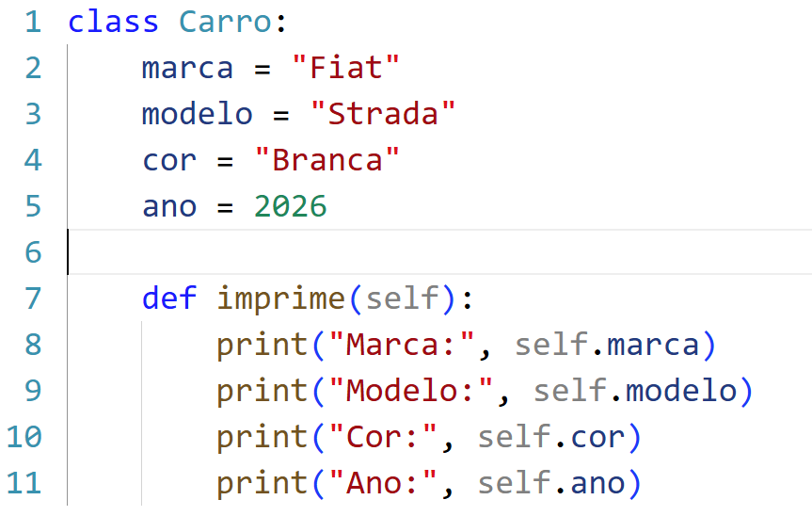Click self.ano on line 11
Viewport: 812px width, 516px height.
pyautogui.click(x=551, y=483)
